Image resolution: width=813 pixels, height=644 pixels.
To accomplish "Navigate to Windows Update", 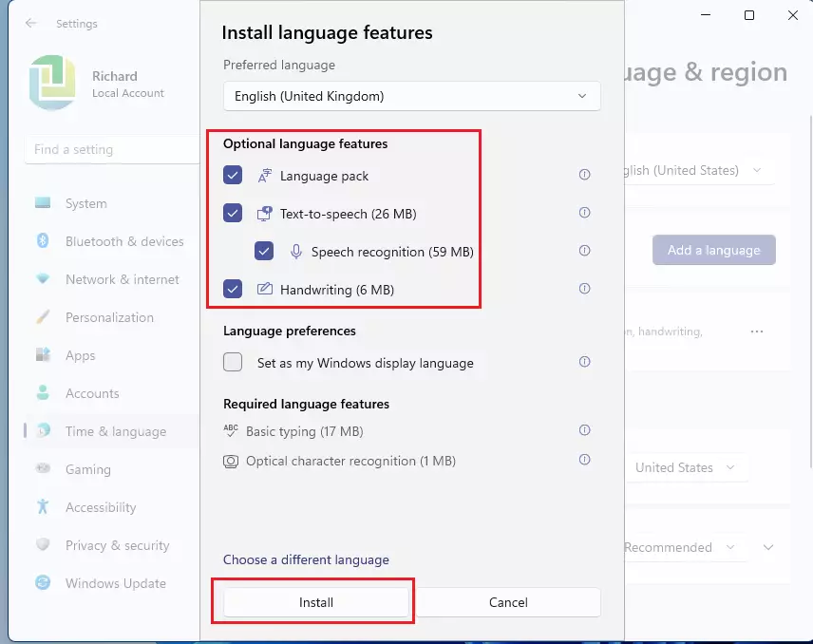I will coord(112,583).
